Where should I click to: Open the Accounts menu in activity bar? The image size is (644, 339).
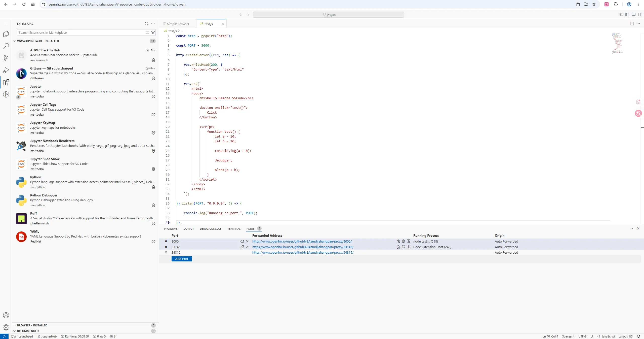pyautogui.click(x=6, y=315)
